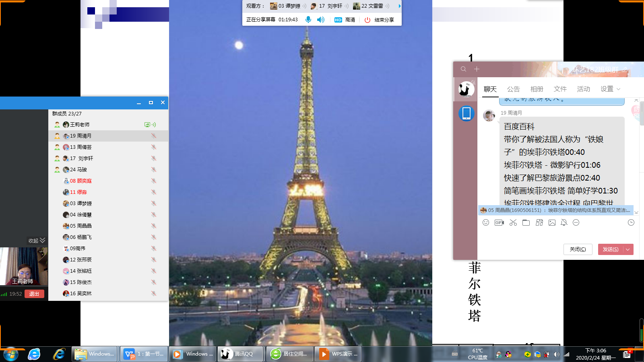Screen dimensions: 644x362
Task: Open the emoji picker in chat toolbar
Action: pyautogui.click(x=486, y=222)
